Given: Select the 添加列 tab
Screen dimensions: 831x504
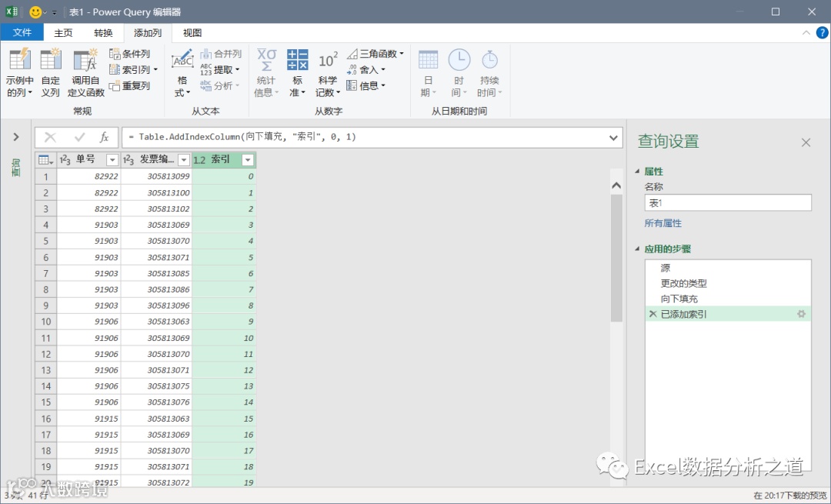Looking at the screenshot, I should (x=147, y=33).
